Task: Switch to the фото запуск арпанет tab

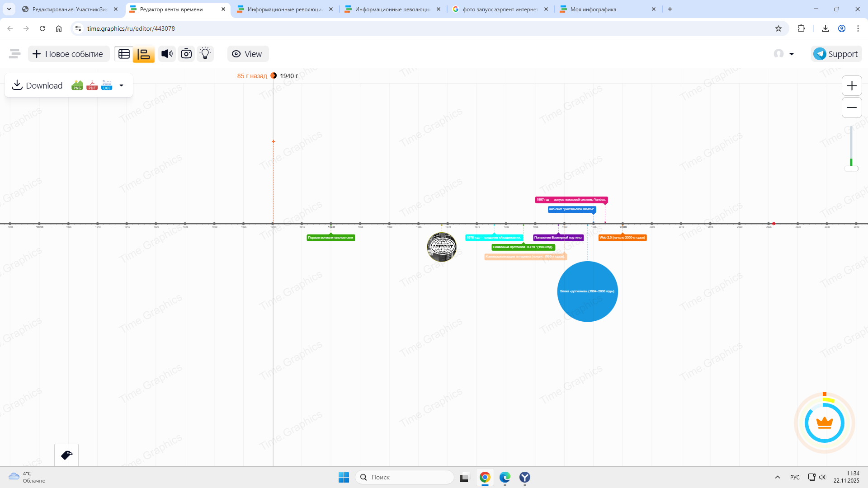Action: (500, 9)
